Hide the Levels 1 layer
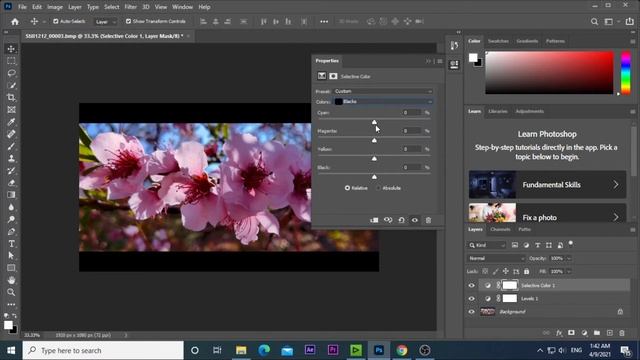640x360 pixels. tap(471, 299)
